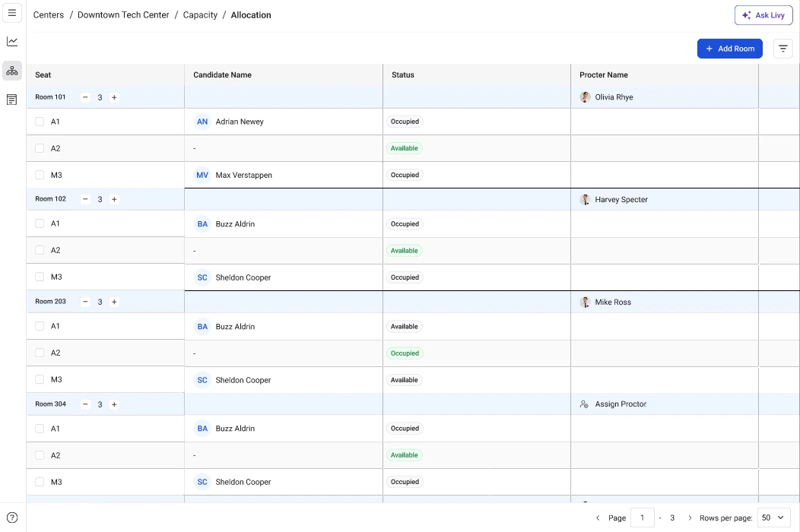800x532 pixels.
Task: Check seat M3 in Room 101
Action: [40, 175]
